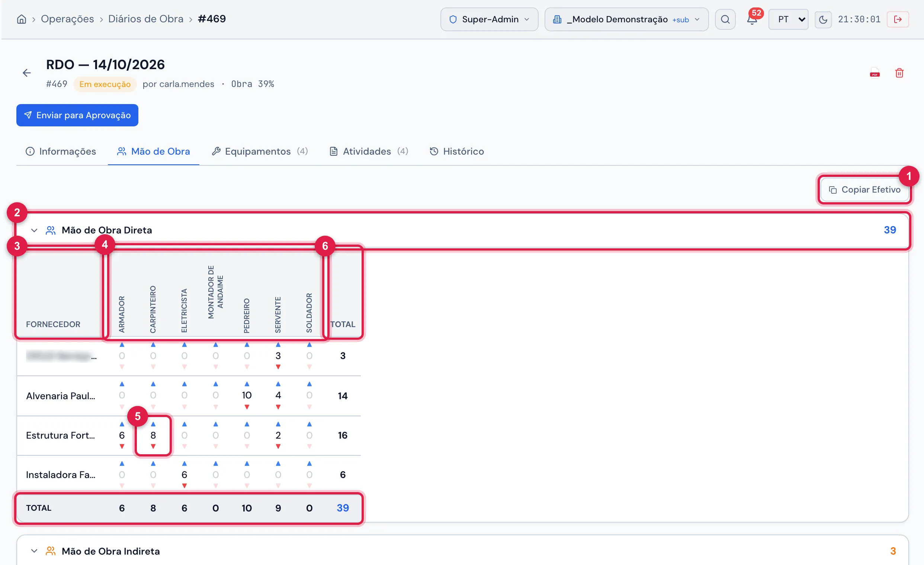The image size is (924, 565).
Task: Decrease Servente count for Estrutura Fort
Action: [278, 446]
